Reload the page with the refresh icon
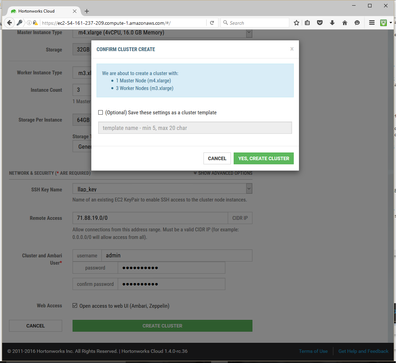Screen dimensions: 400x363 click(x=212, y=23)
